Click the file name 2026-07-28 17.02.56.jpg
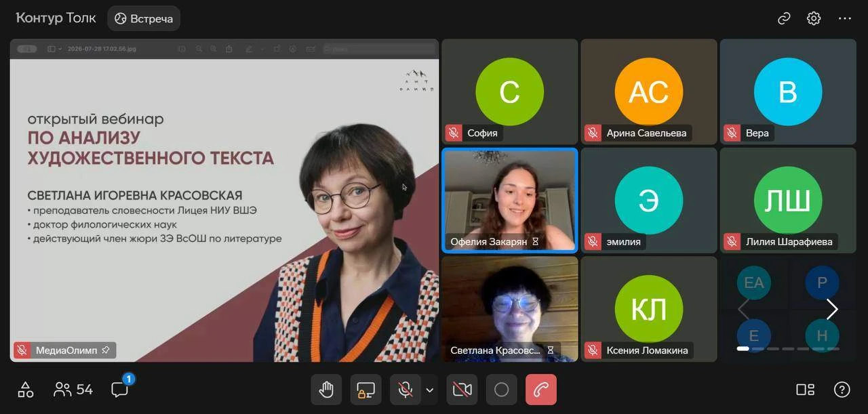 coord(102,49)
